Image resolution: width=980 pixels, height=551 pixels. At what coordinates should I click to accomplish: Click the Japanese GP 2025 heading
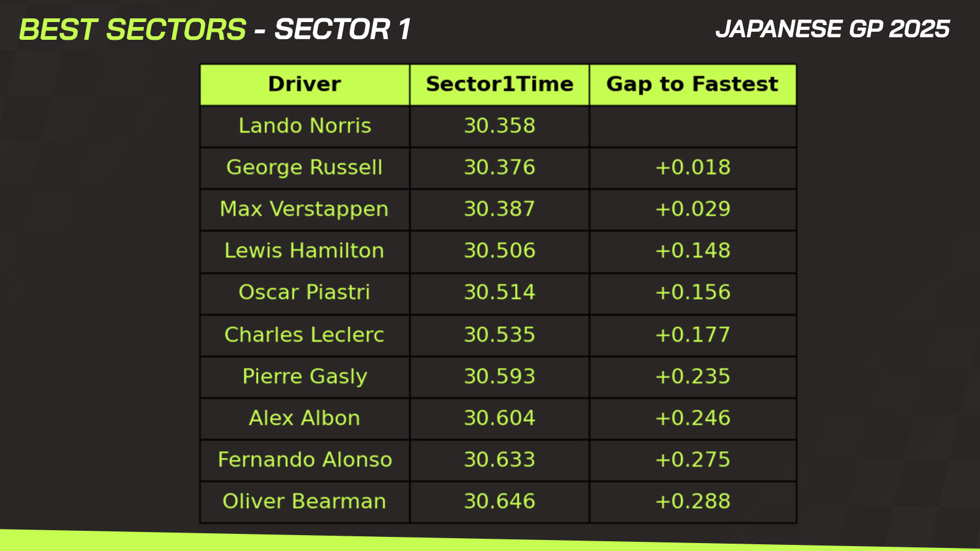pos(832,29)
